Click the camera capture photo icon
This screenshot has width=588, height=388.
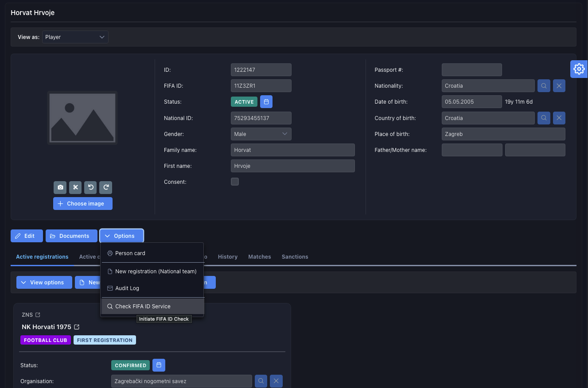(x=60, y=187)
